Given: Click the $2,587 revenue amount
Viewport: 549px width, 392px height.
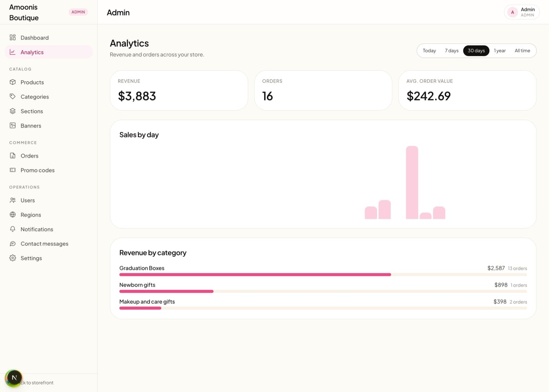Looking at the screenshot, I should [496, 268].
